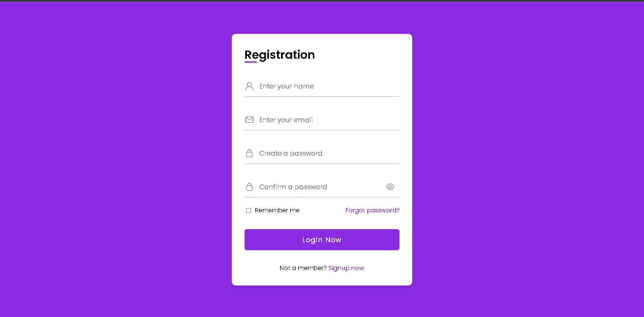Click the person icon beside the name field
644x317 pixels.
coord(249,86)
